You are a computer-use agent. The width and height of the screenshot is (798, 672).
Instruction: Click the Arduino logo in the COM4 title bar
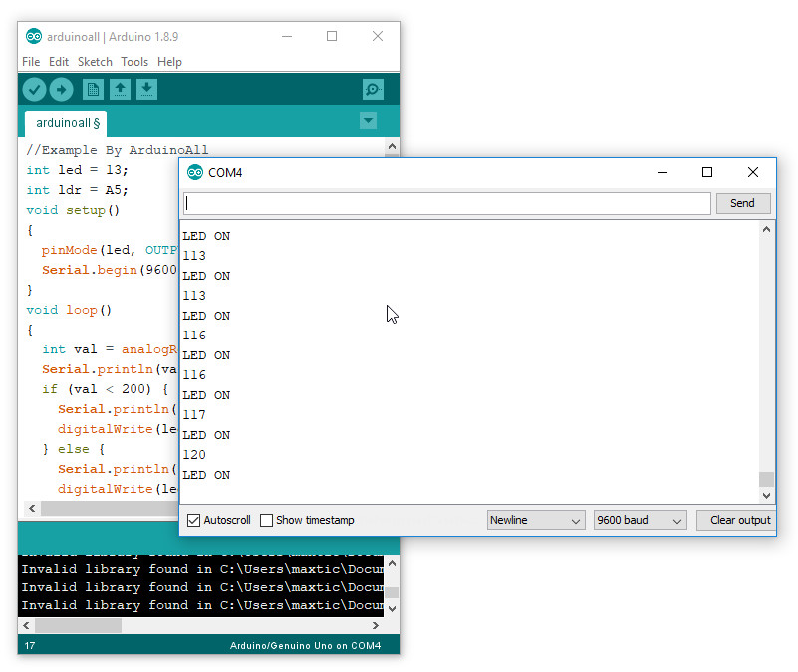195,172
